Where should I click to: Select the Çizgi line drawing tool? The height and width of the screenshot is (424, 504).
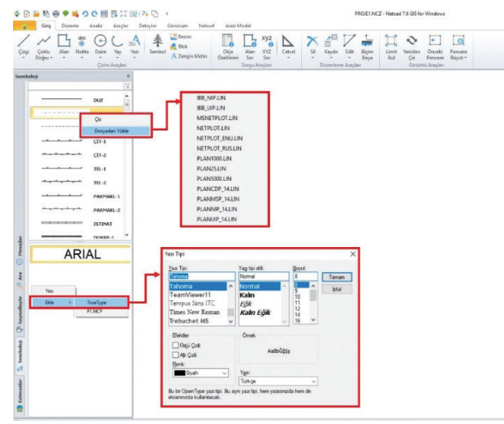pos(24,45)
